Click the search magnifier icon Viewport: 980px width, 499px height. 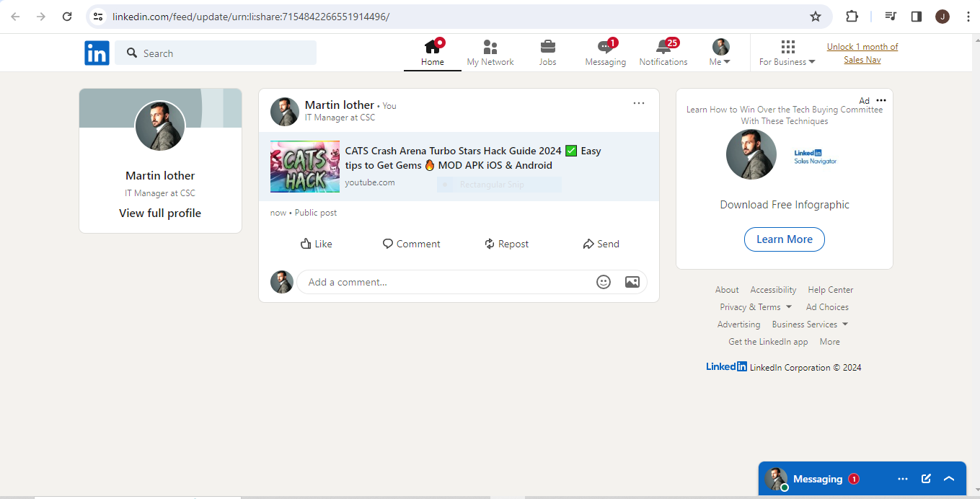pos(131,53)
